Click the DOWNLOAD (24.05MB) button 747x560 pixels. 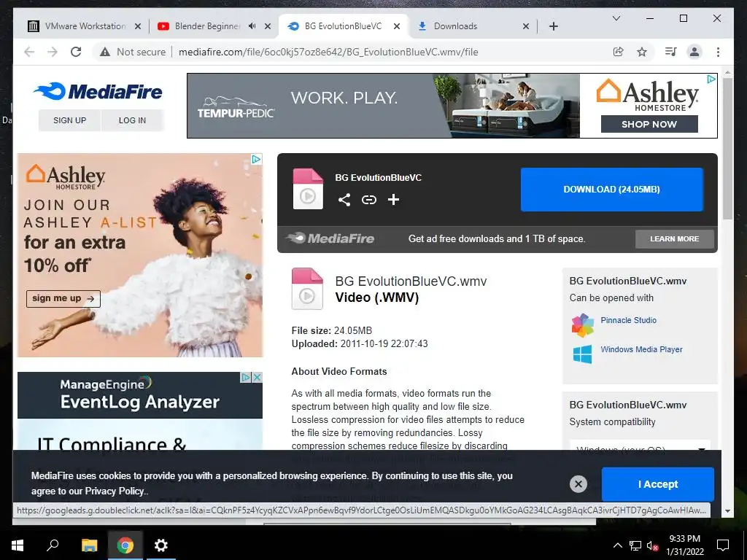(612, 190)
